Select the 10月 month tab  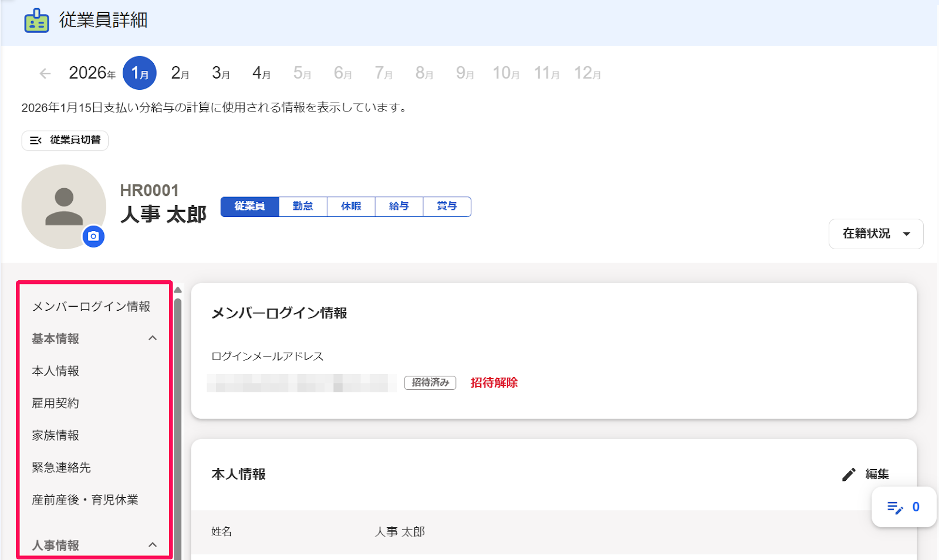click(x=506, y=73)
